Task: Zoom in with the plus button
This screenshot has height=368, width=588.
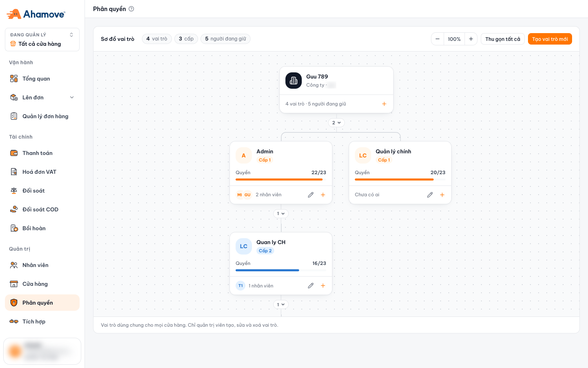Action: 471,39
